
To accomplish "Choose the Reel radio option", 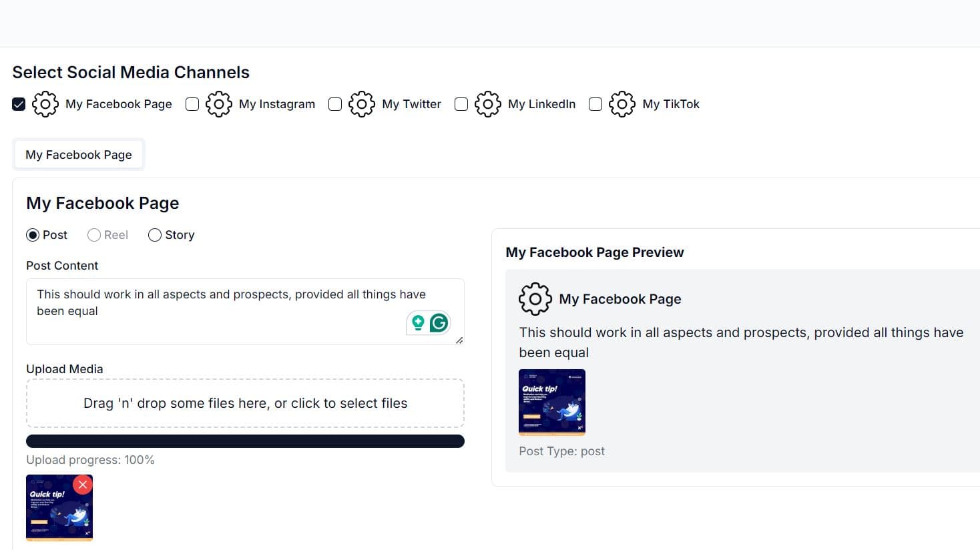I will pos(94,235).
